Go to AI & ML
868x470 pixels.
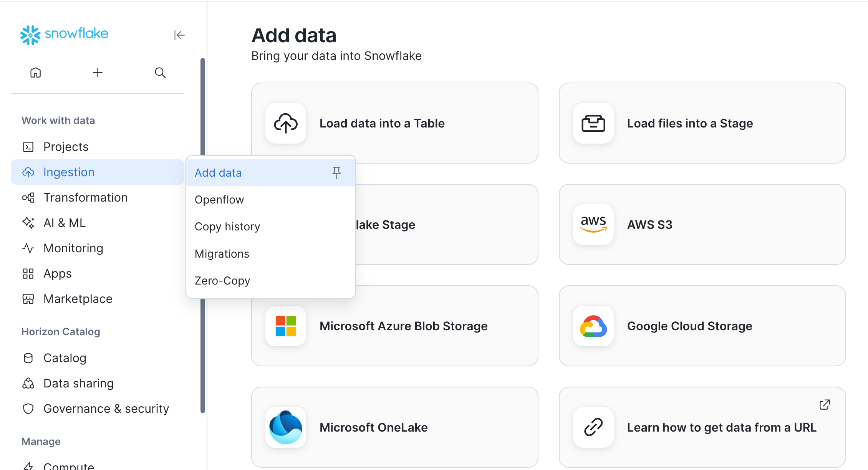click(x=98, y=223)
